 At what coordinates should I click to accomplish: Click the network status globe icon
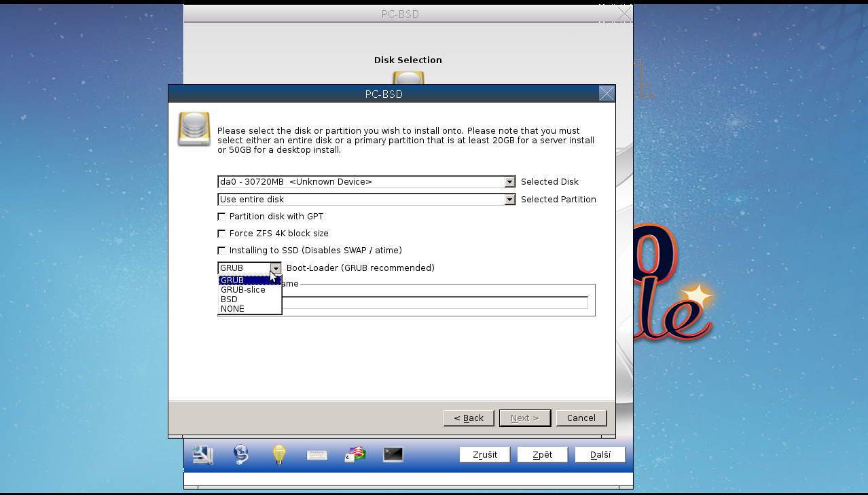tap(241, 454)
